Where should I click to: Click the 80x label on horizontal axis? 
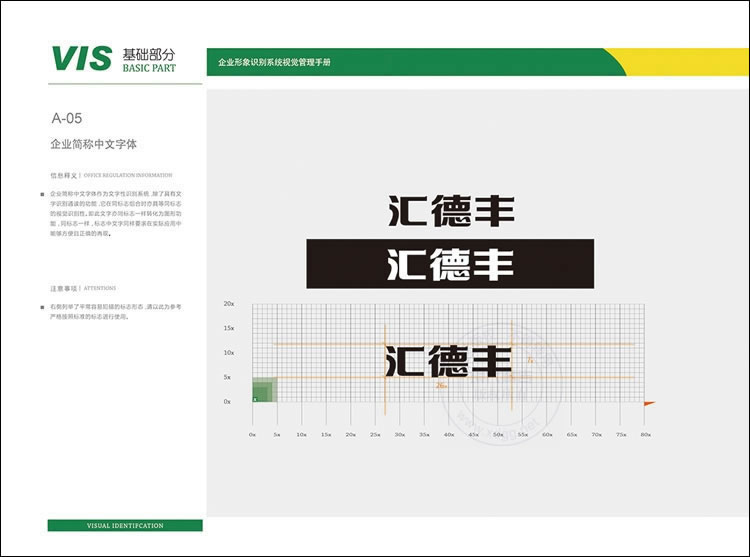click(x=646, y=435)
